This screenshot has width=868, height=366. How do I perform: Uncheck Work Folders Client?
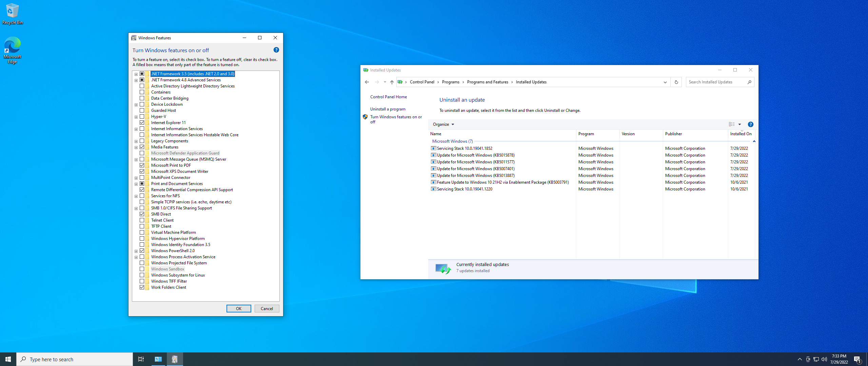[142, 287]
